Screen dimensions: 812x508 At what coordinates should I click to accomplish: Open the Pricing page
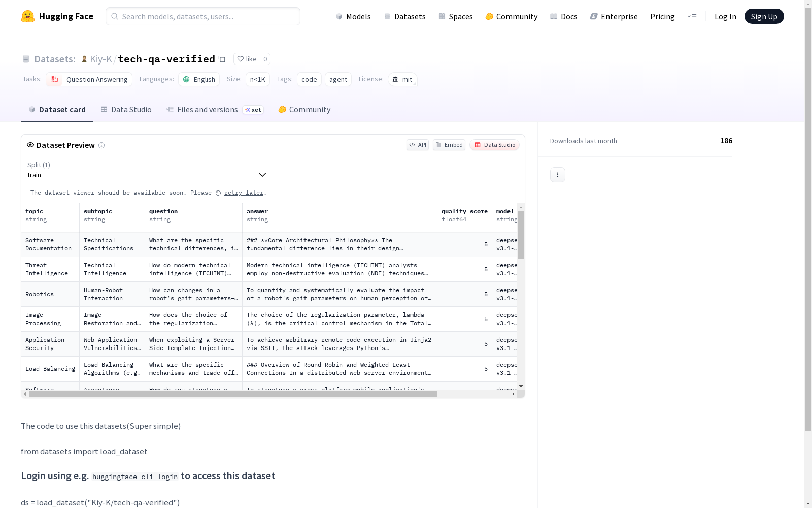point(662,16)
